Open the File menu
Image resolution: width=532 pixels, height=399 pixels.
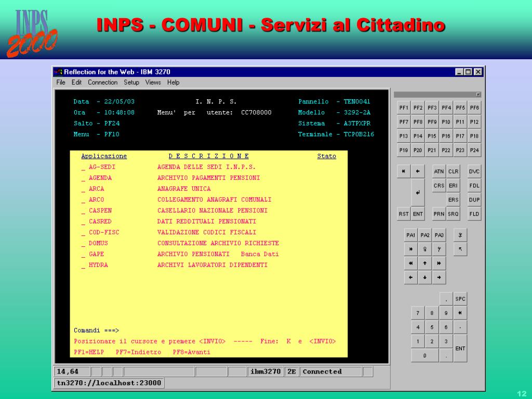(61, 83)
